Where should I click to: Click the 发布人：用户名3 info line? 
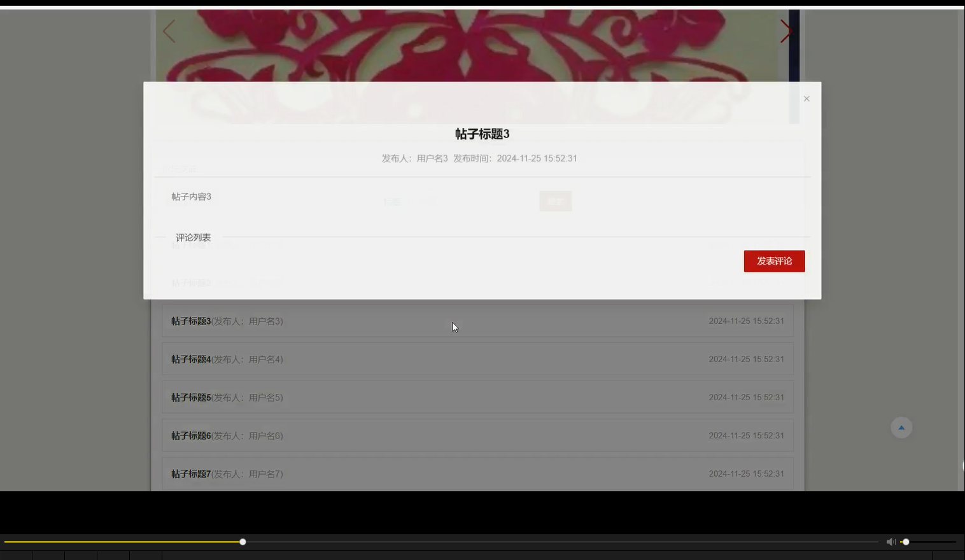pos(479,158)
